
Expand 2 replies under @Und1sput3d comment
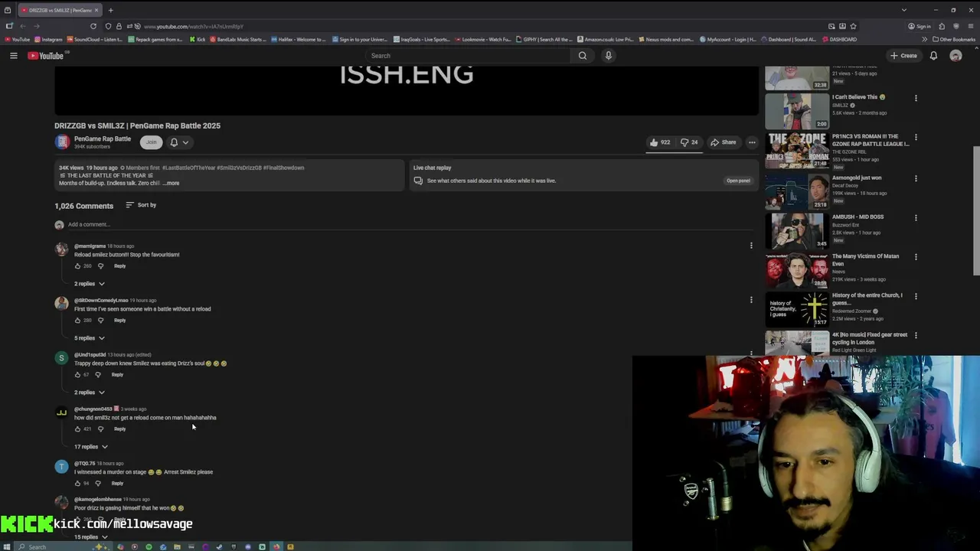pos(90,393)
